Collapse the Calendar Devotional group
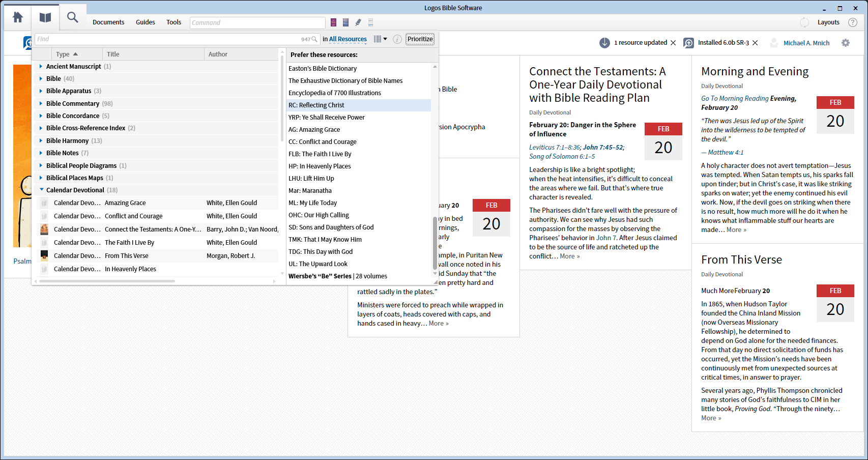868x460 pixels. click(41, 190)
